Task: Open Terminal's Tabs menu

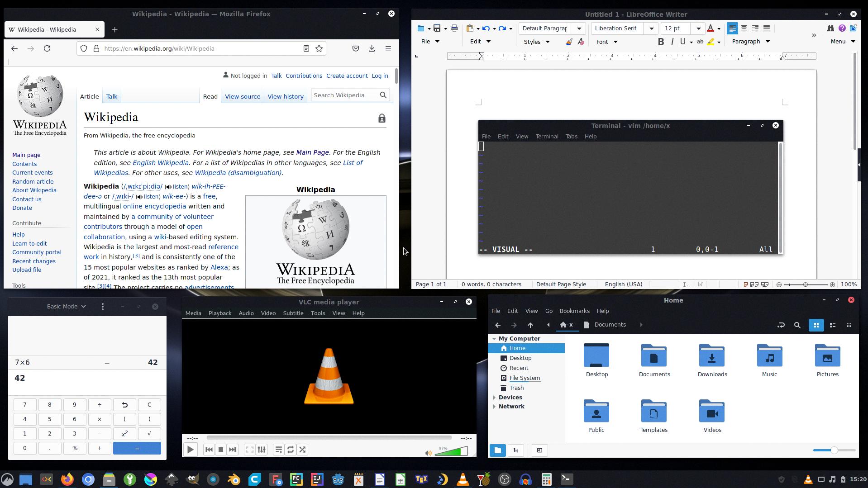Action: point(571,136)
